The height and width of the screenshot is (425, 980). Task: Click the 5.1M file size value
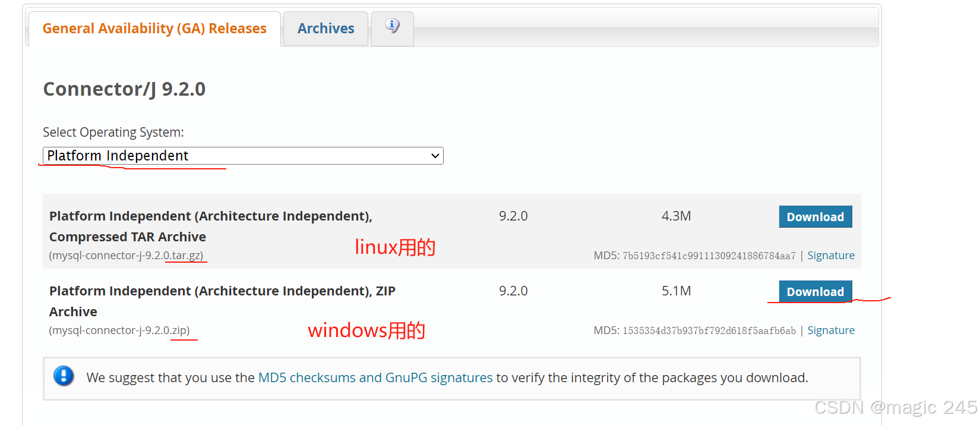click(x=676, y=291)
